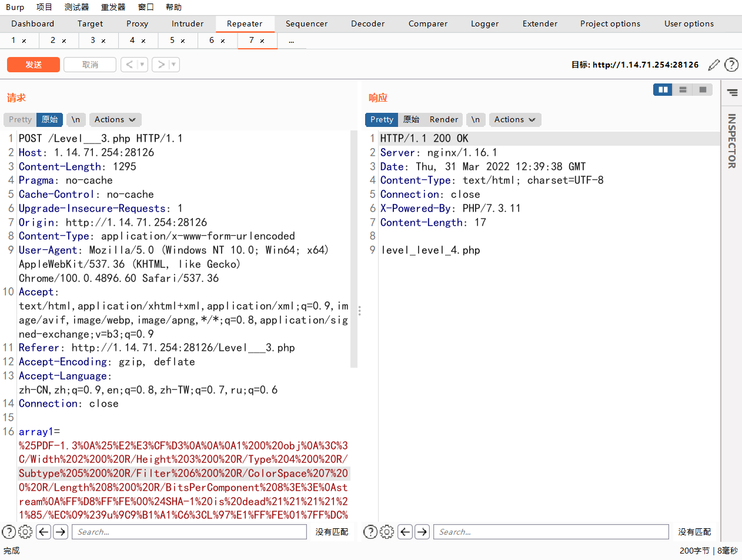Click the next search match arrow in request panel
This screenshot has width=742, height=560.
[61, 532]
